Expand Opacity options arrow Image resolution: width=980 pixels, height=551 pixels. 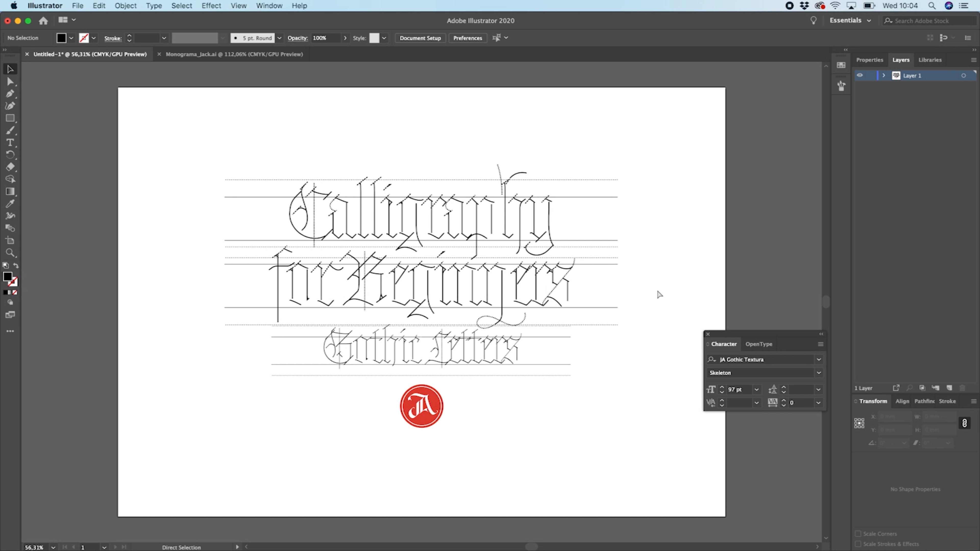click(x=345, y=38)
